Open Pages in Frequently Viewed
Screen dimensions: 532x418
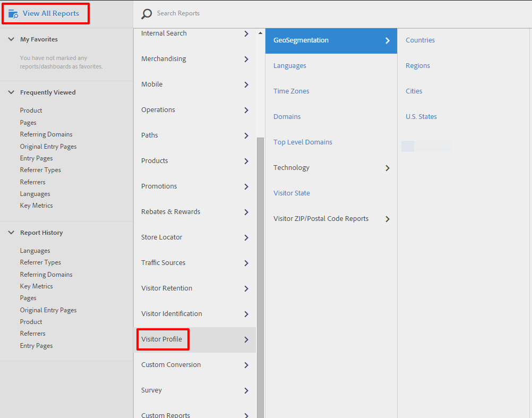(28, 123)
